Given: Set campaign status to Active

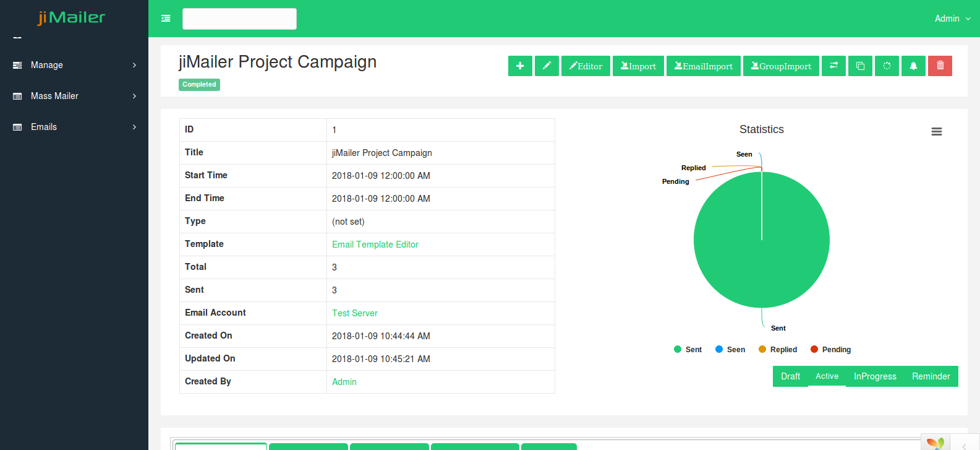Looking at the screenshot, I should click(827, 376).
